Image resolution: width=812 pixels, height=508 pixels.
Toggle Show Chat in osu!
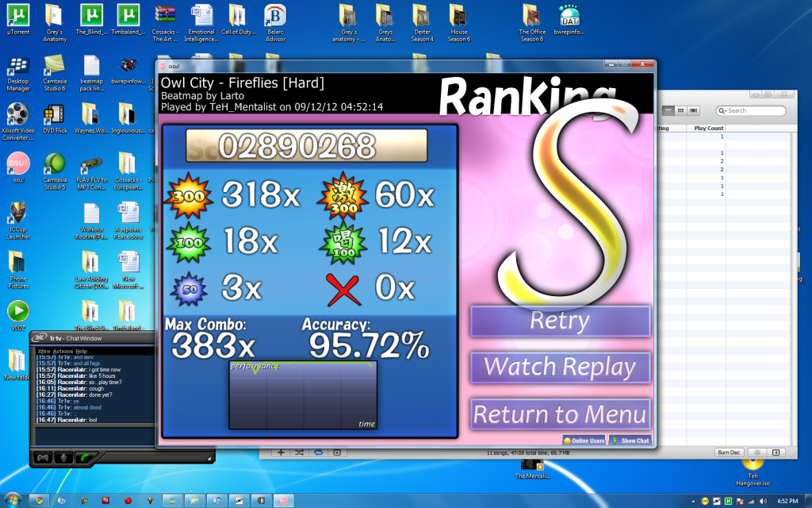pyautogui.click(x=630, y=441)
